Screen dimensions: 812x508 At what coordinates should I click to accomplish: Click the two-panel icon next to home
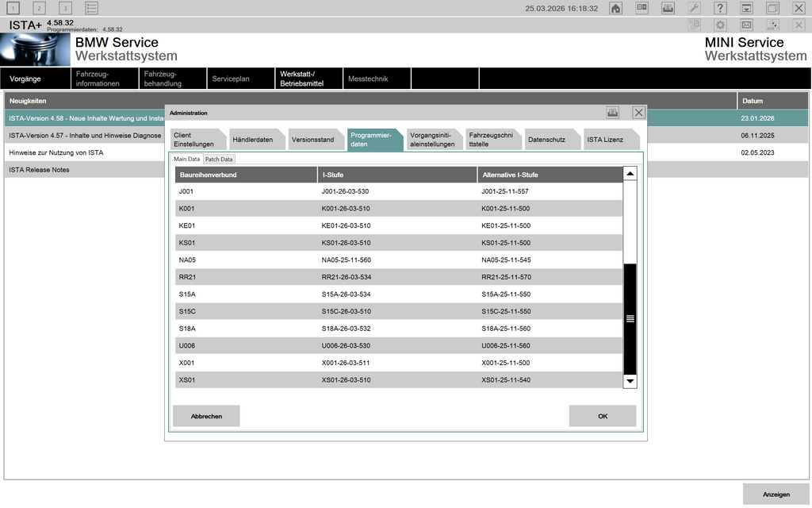point(642,8)
